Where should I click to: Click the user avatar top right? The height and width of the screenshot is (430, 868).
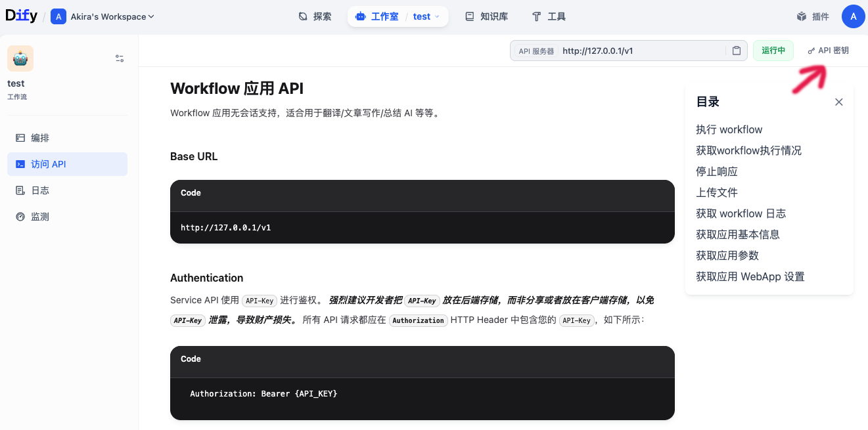(853, 16)
